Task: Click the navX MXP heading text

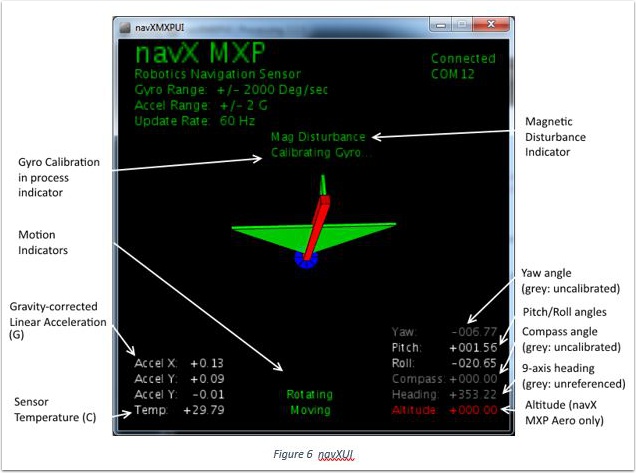Action: 200,53
